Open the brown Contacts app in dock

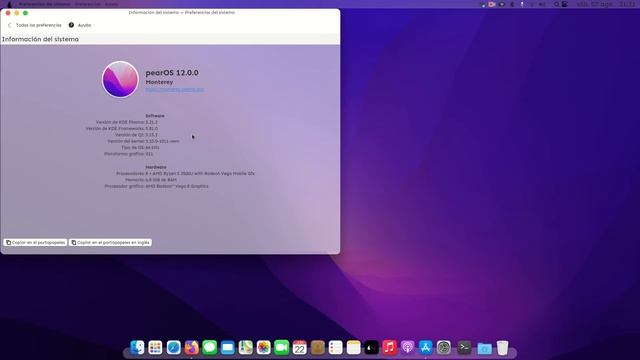318,347
